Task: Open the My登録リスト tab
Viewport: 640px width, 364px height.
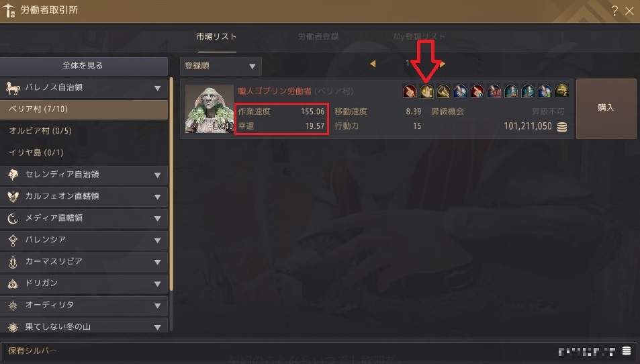Action: (419, 37)
